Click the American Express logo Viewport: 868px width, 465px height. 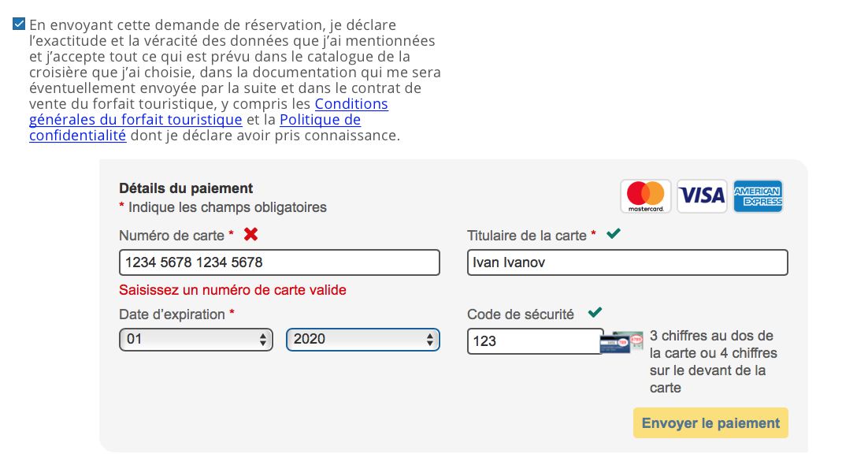758,196
